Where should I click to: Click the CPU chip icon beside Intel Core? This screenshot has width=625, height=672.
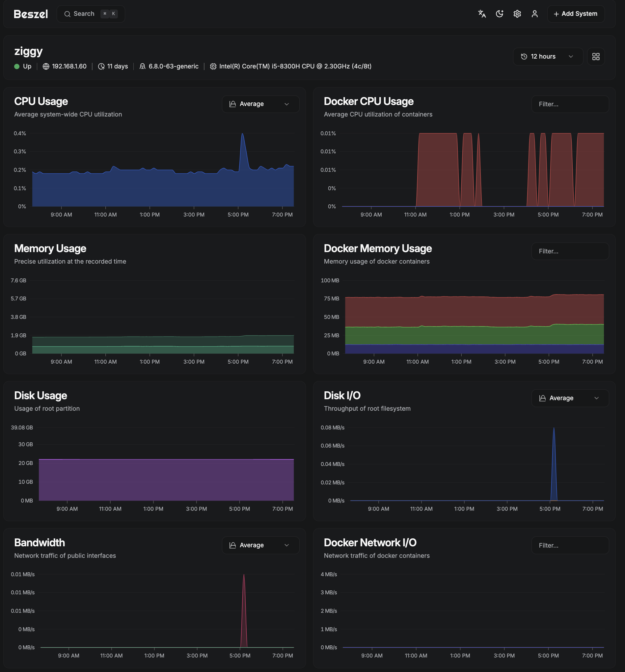coord(213,66)
